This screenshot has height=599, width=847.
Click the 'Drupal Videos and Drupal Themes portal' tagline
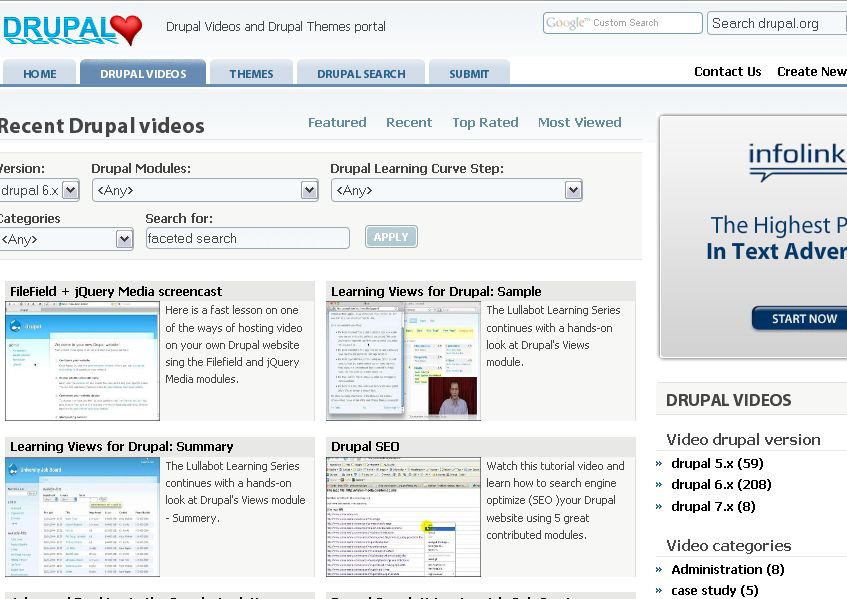tap(275, 26)
